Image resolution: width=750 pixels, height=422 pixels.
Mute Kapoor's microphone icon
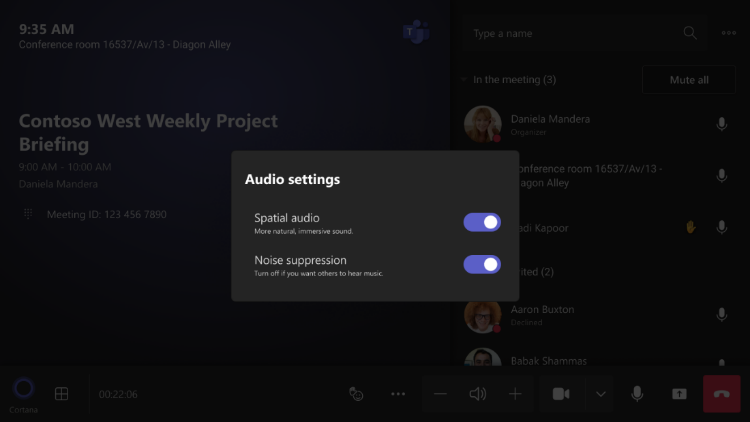coord(722,227)
